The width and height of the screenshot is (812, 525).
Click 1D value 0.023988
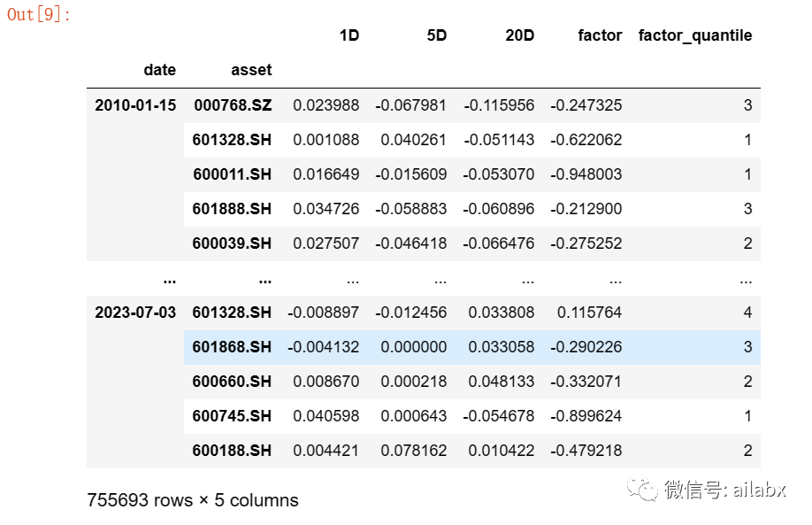pyautogui.click(x=326, y=105)
